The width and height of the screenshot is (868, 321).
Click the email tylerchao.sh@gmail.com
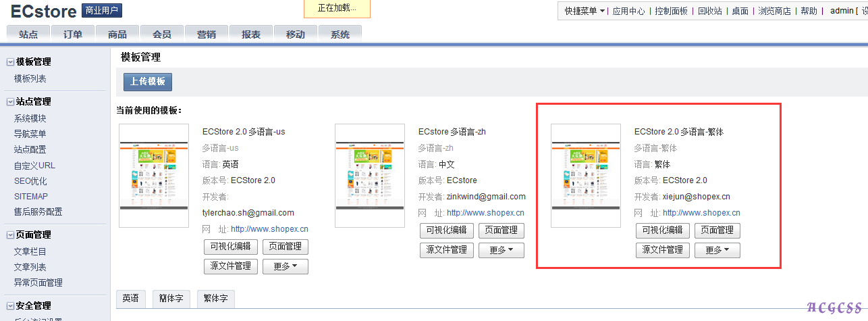(248, 213)
